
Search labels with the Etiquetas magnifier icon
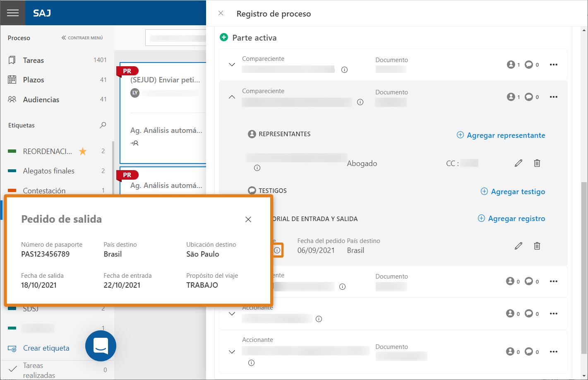click(x=103, y=125)
